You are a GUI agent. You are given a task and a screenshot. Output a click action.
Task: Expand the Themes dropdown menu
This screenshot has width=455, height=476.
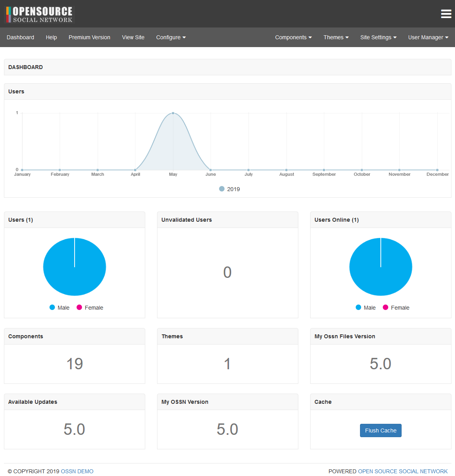[x=336, y=37]
